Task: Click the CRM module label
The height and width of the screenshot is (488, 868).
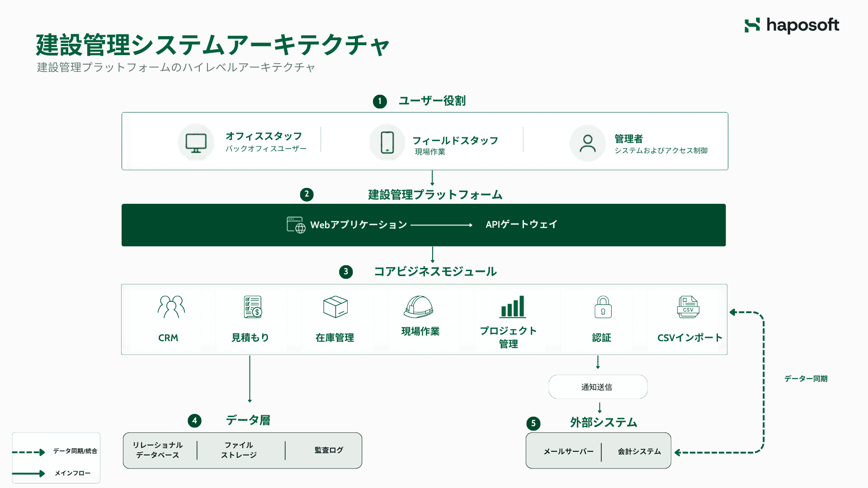Action: [x=168, y=338]
